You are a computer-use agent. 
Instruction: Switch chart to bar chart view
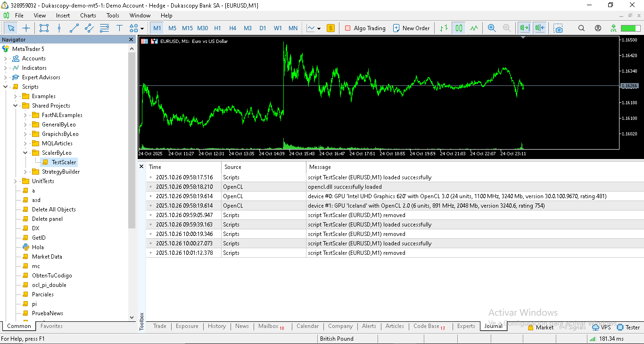click(444, 28)
